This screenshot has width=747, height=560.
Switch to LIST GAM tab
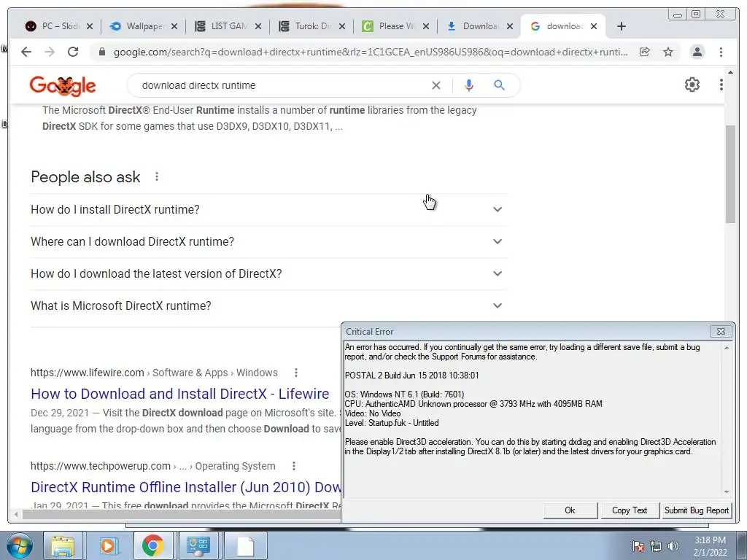click(227, 26)
